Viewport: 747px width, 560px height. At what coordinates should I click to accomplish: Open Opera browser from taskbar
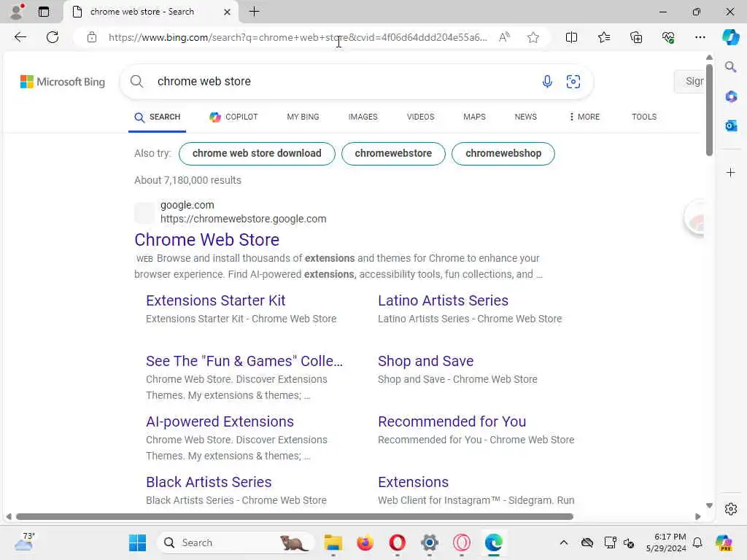point(397,542)
